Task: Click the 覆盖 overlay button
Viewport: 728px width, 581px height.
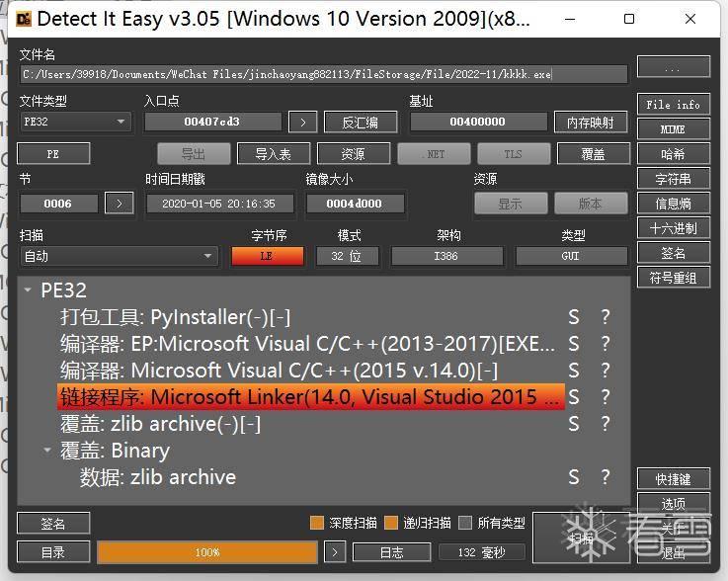Action: (x=594, y=154)
